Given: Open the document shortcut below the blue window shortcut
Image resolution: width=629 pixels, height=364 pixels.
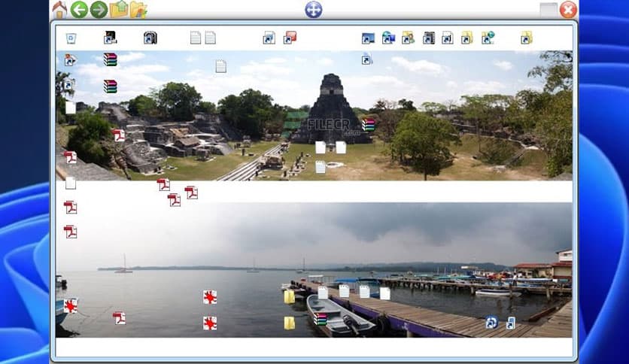Looking at the screenshot, I should pos(366,59).
